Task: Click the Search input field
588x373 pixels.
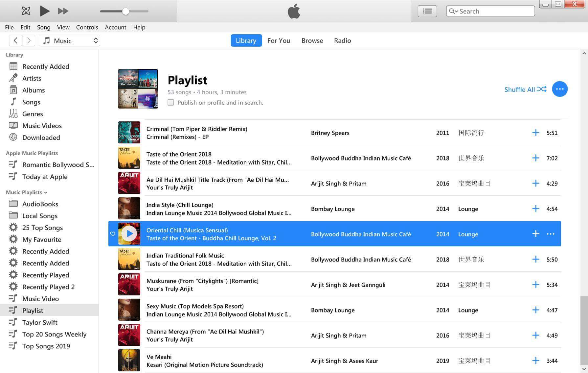Action: tap(490, 11)
